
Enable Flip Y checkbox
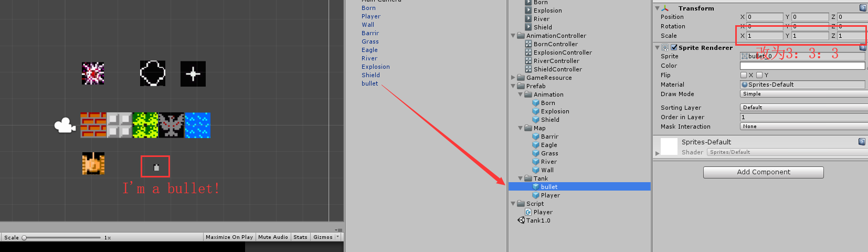[759, 75]
